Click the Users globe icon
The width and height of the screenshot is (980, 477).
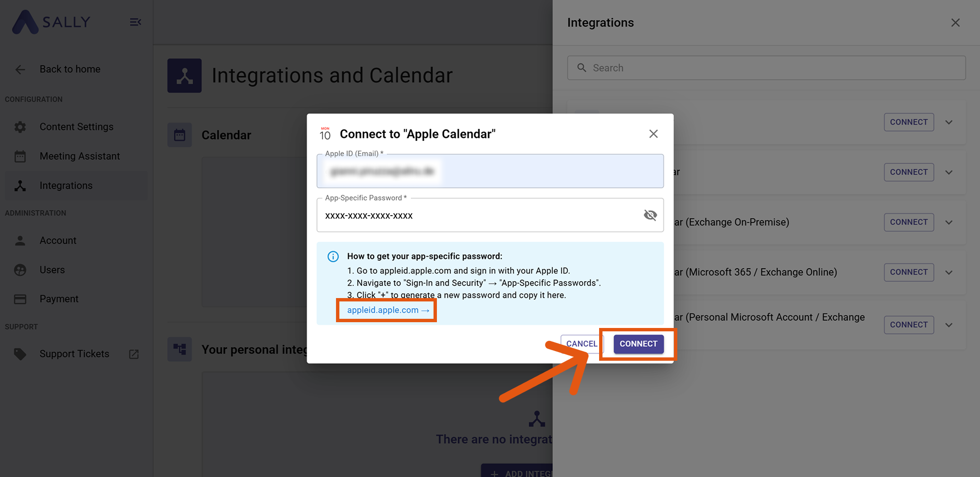[x=20, y=270]
